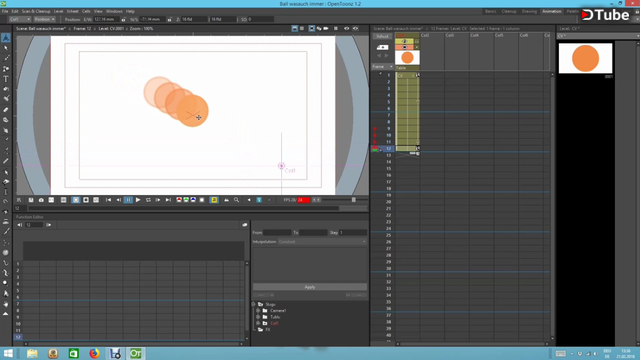Click the zoom magnifier icon in playback bar
Viewport: 640px width, 360px height.
point(236,200)
